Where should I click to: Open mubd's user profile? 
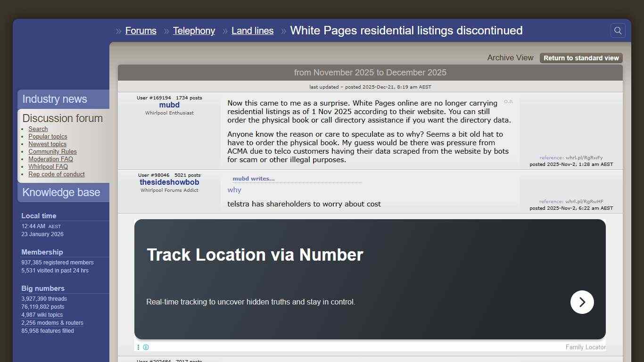pyautogui.click(x=169, y=105)
